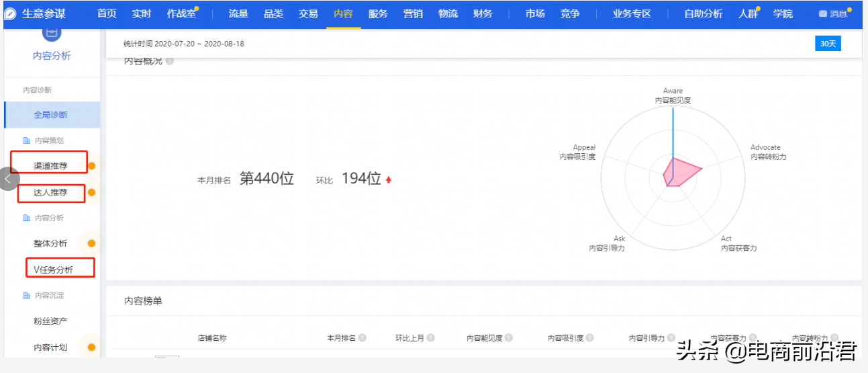This screenshot has width=868, height=373.
Task: Click orange dot beside 整体分析
Action: click(x=91, y=243)
